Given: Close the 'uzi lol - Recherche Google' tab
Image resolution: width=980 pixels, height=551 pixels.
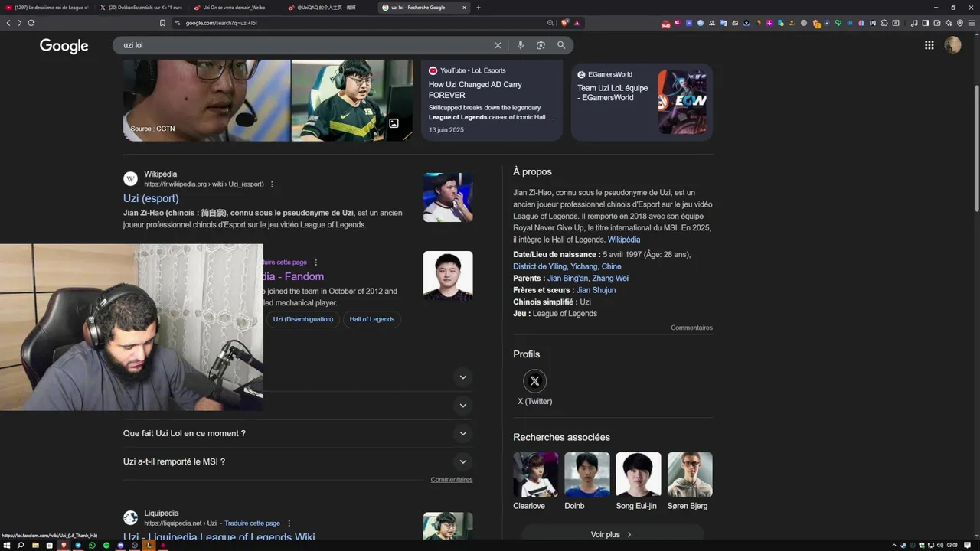Looking at the screenshot, I should click(463, 8).
